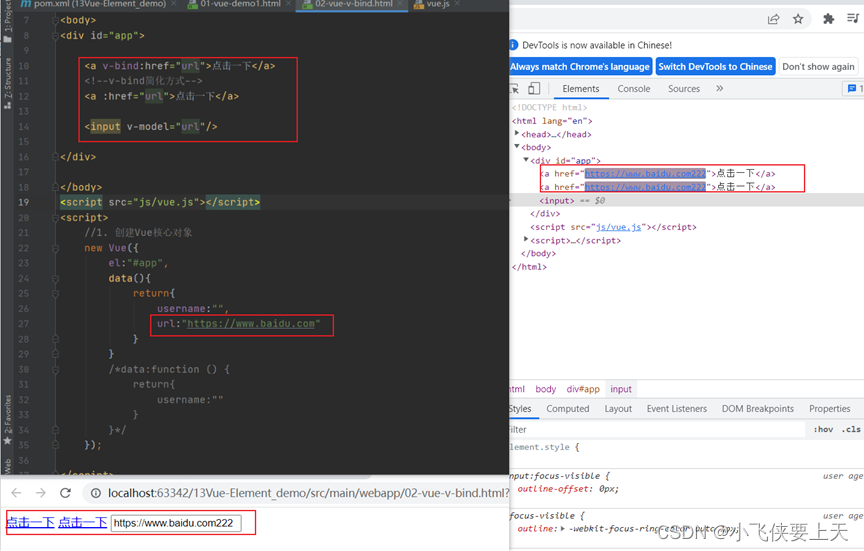Collapse the div id=app node in DOM tree
The image size is (864, 551).
(x=526, y=160)
